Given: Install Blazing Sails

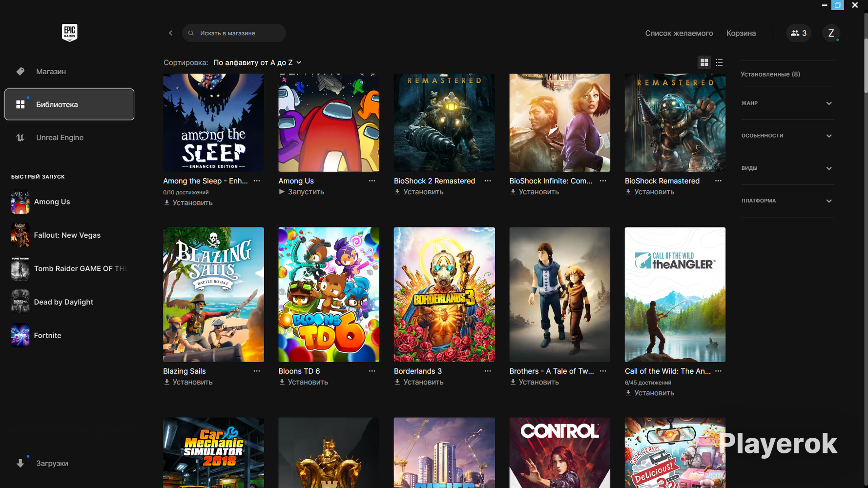Looking at the screenshot, I should tap(188, 382).
